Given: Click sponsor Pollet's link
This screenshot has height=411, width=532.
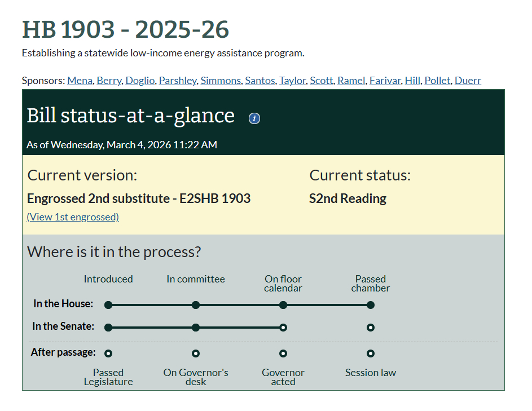Looking at the screenshot, I should pyautogui.click(x=437, y=81).
